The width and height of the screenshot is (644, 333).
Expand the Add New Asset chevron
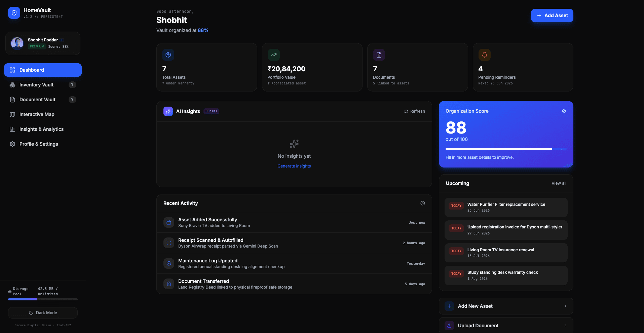coord(565,306)
